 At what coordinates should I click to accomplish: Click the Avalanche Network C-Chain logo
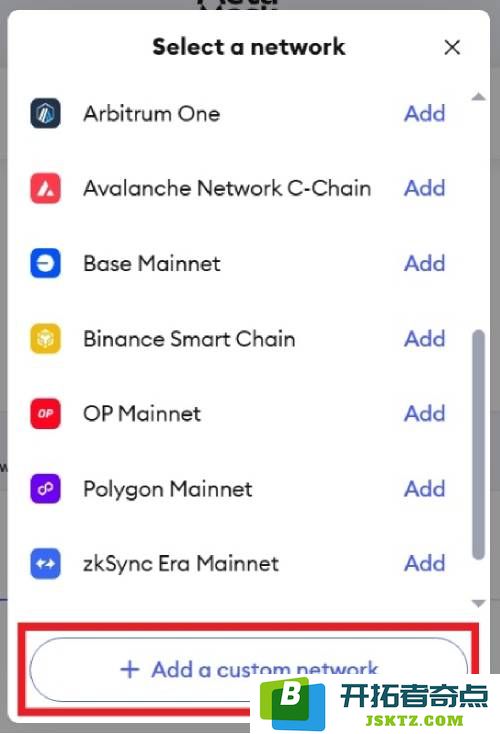pos(45,188)
